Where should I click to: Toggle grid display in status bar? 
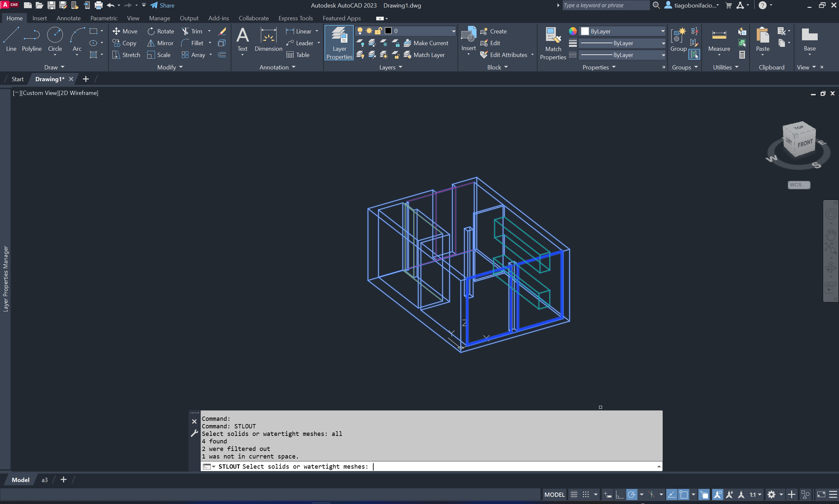click(574, 495)
